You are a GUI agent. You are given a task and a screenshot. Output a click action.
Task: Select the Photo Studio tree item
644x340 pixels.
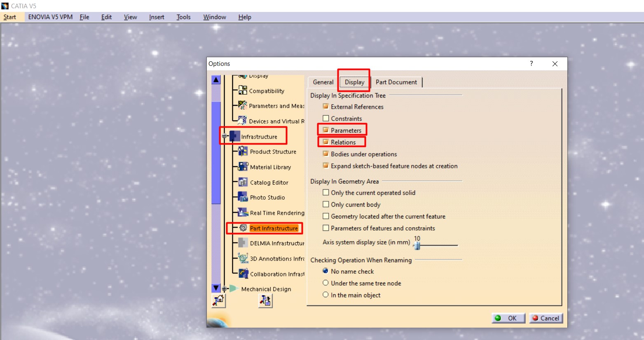click(x=267, y=198)
